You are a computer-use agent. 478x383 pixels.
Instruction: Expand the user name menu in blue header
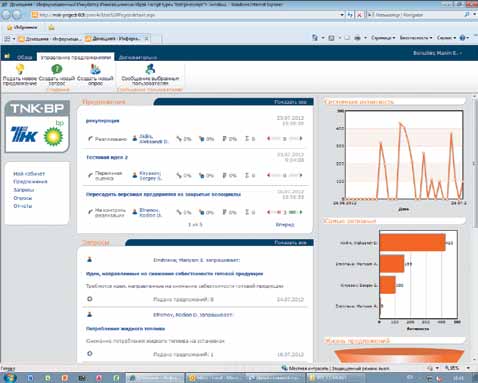coord(437,53)
